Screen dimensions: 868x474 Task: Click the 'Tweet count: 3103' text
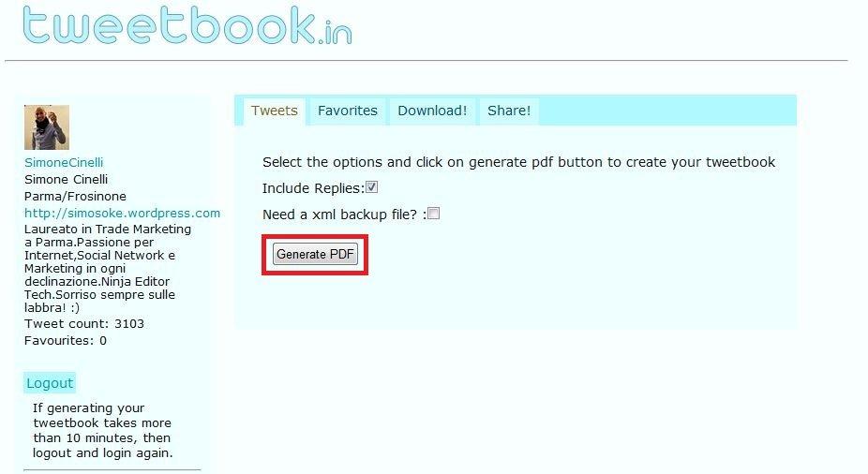(84, 323)
